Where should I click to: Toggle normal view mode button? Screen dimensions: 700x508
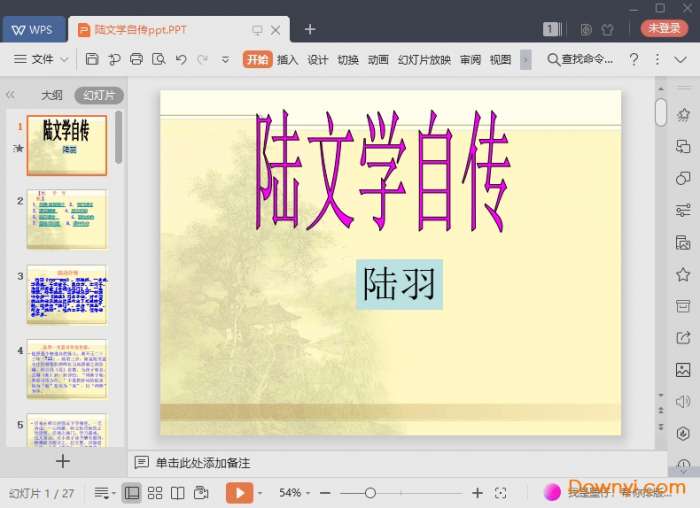click(x=132, y=493)
